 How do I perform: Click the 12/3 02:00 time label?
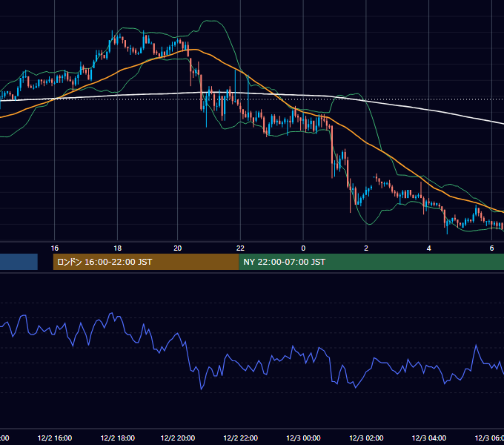coord(366,438)
